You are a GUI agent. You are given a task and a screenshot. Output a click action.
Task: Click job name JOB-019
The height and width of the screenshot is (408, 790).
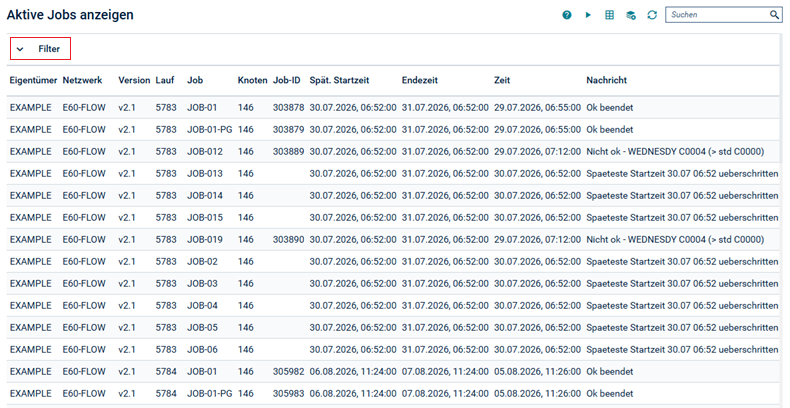click(x=205, y=239)
